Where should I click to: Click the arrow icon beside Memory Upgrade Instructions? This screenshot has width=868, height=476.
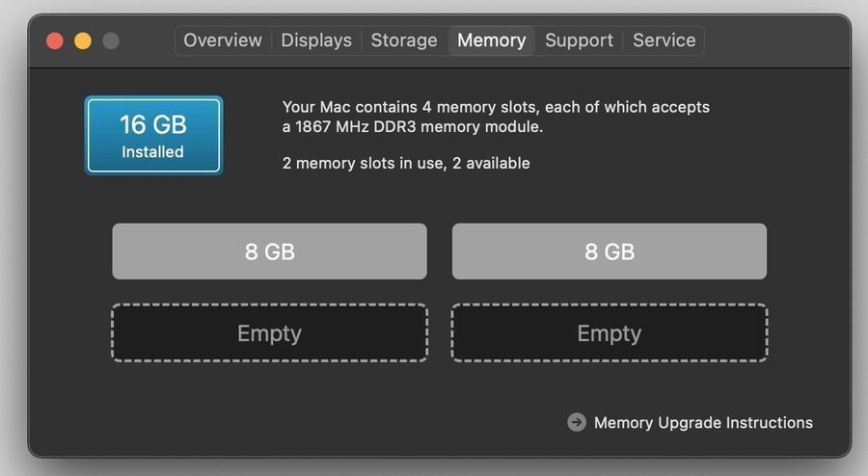[577, 422]
